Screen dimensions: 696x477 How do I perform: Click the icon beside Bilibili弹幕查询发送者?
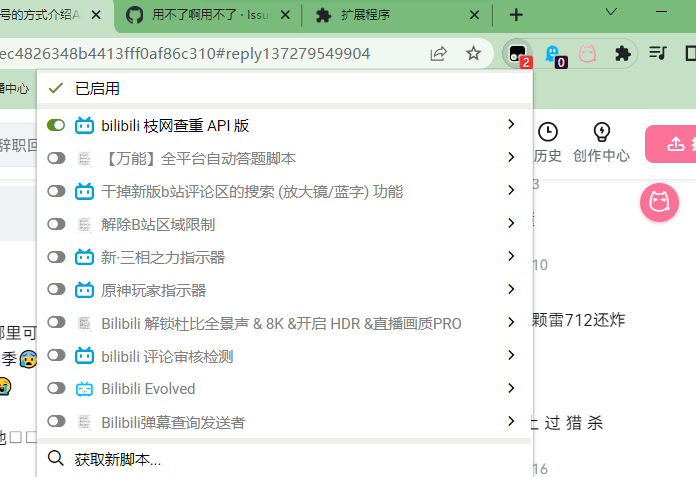84,422
